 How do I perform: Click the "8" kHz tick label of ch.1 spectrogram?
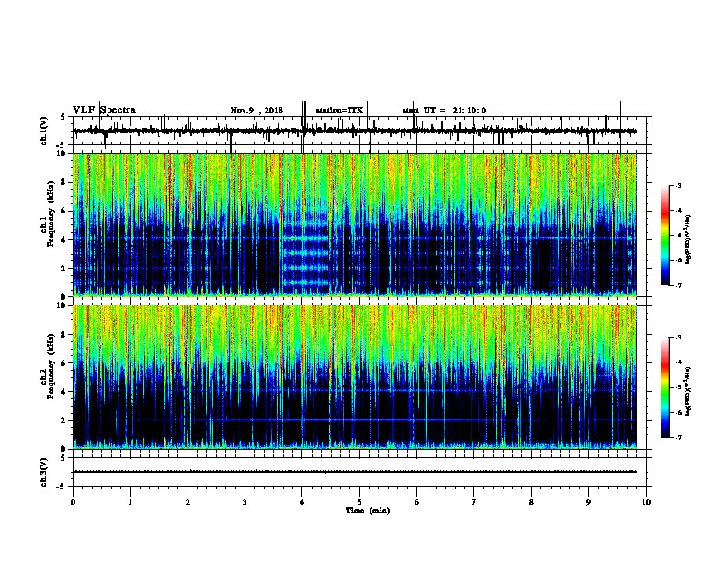pos(63,182)
